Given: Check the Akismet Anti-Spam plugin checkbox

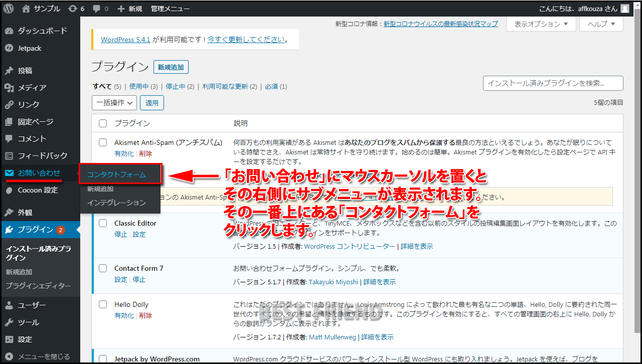Looking at the screenshot, I should 103,142.
